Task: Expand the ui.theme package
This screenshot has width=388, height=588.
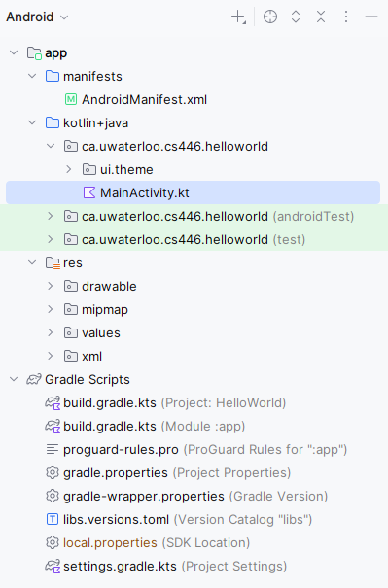Action: (x=69, y=169)
